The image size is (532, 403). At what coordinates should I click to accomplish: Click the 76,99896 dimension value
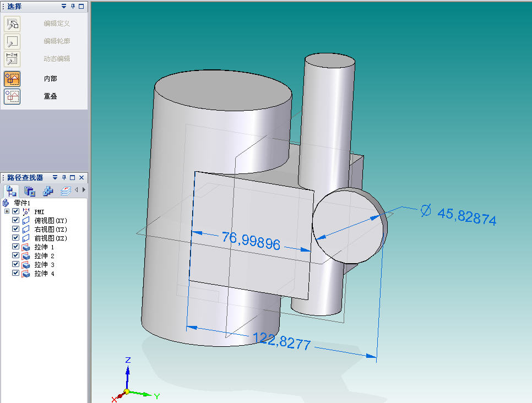click(x=251, y=241)
